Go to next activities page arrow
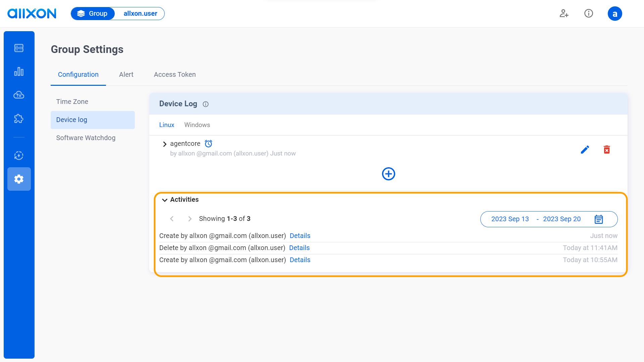This screenshot has height=362, width=644. pyautogui.click(x=190, y=219)
